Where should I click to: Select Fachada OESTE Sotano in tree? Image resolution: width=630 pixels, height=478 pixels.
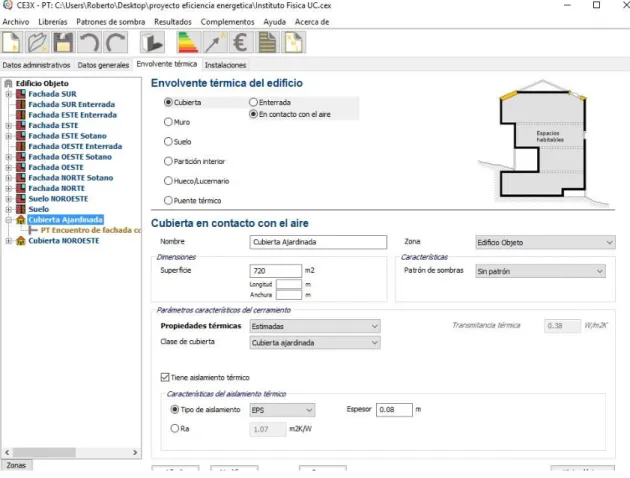pyautogui.click(x=70, y=157)
